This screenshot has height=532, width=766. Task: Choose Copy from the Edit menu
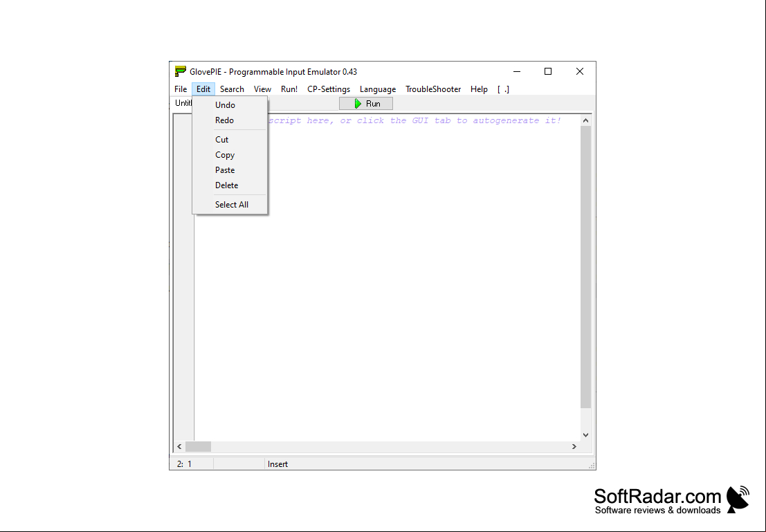click(x=230, y=155)
